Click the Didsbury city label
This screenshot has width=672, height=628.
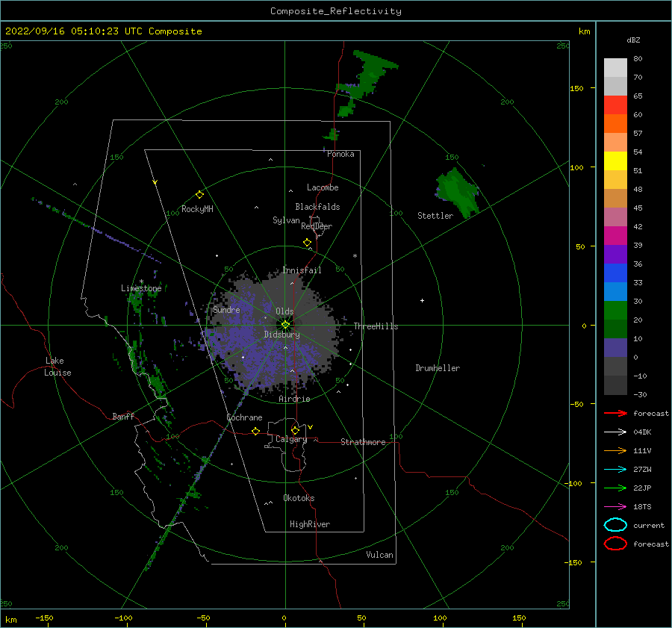coord(282,335)
